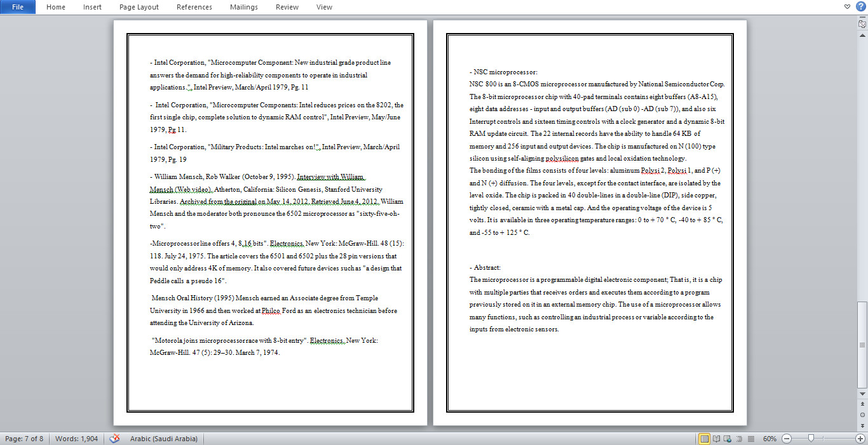Click the zoom slider handle

(x=811, y=439)
